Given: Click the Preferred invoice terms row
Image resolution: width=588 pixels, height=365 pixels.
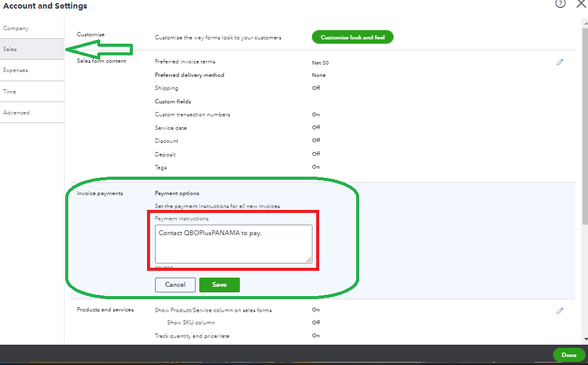Looking at the screenshot, I should pyautogui.click(x=185, y=62).
